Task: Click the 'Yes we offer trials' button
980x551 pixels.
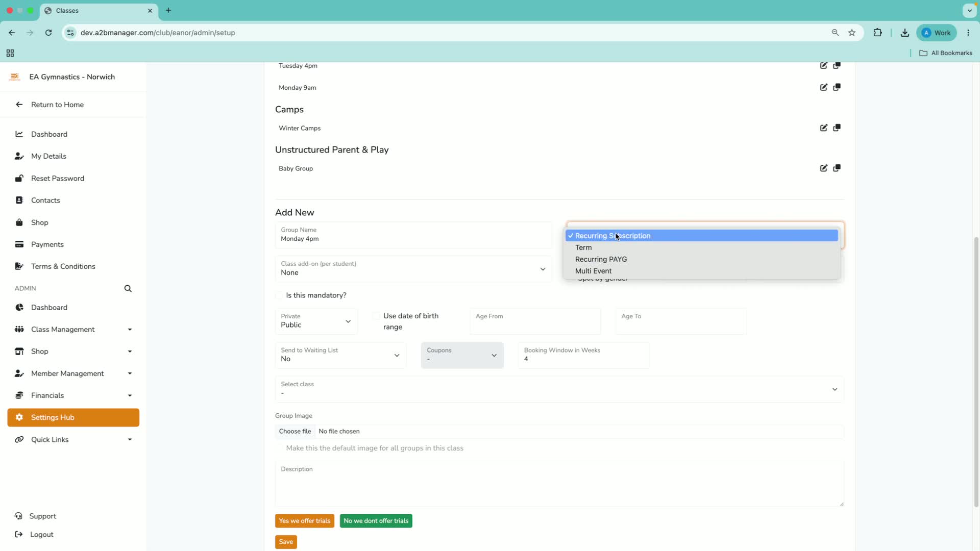Action: (305, 521)
